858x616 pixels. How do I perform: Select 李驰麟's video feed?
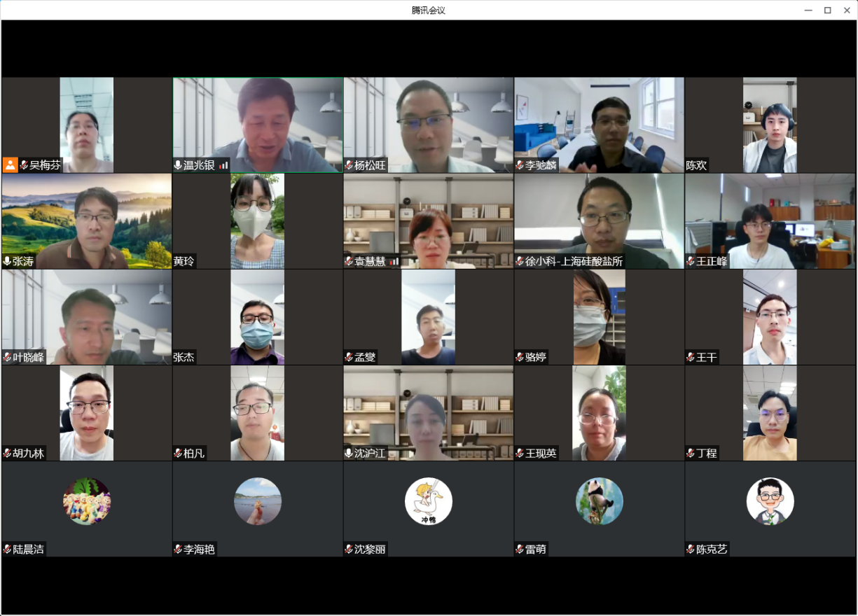(x=600, y=125)
